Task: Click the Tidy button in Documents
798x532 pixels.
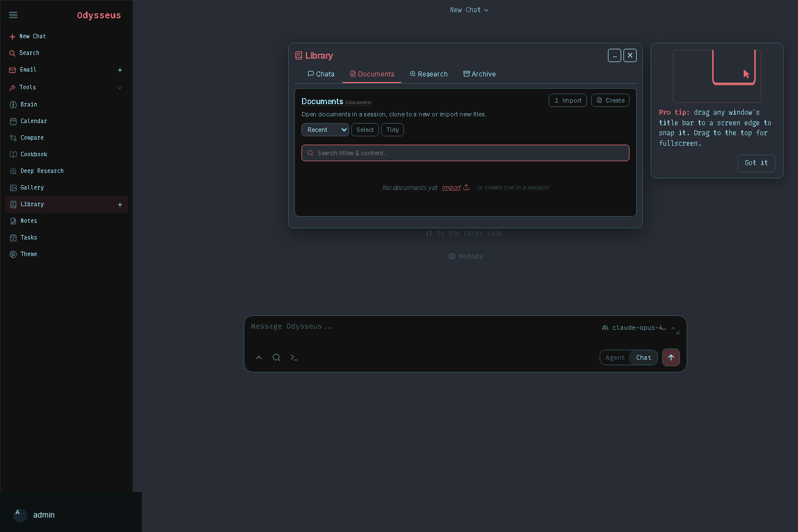Action: (x=392, y=130)
